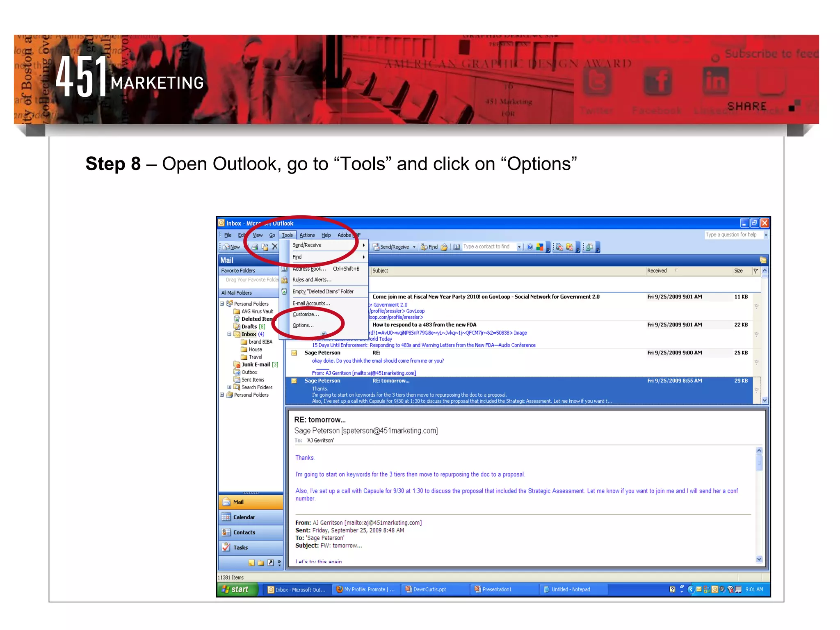The width and height of the screenshot is (840, 630).
Task: Click the Delete X toolbar icon
Action: (x=274, y=247)
